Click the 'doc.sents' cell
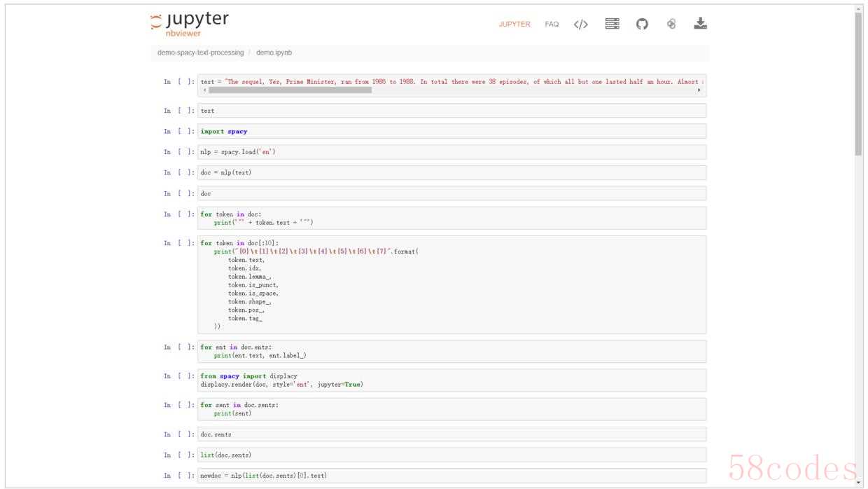Viewport: 868px width, 489px height. (x=452, y=434)
